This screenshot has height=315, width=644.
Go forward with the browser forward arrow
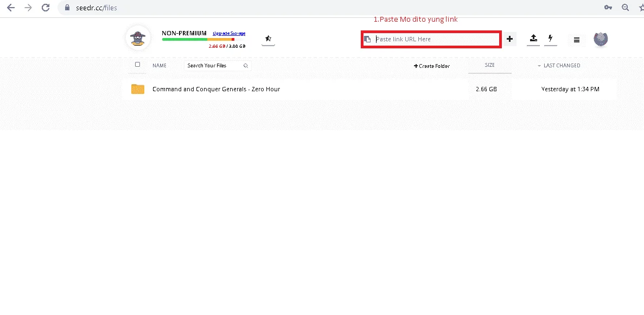tap(28, 8)
